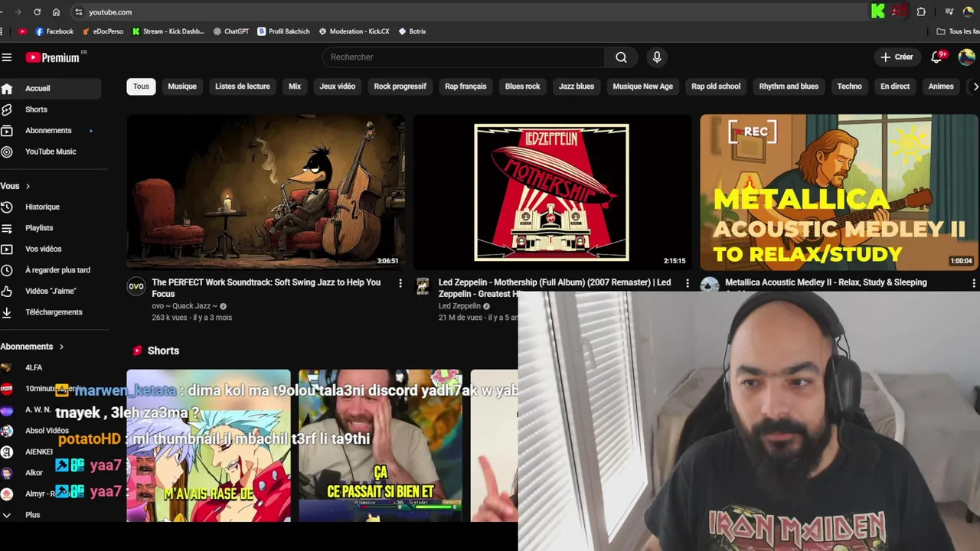Open the Soft Swing Jazz duck thumbnail
Viewport: 980px width, 551px height.
point(266,192)
